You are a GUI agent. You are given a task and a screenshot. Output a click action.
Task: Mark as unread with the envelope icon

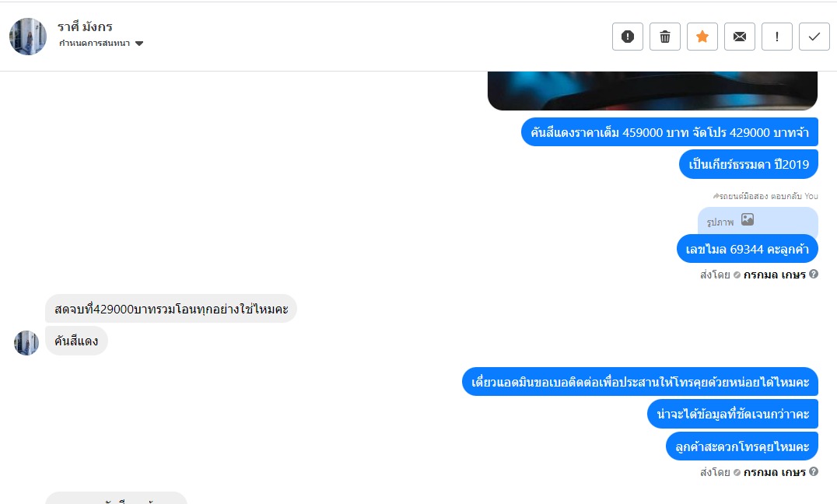pos(739,37)
